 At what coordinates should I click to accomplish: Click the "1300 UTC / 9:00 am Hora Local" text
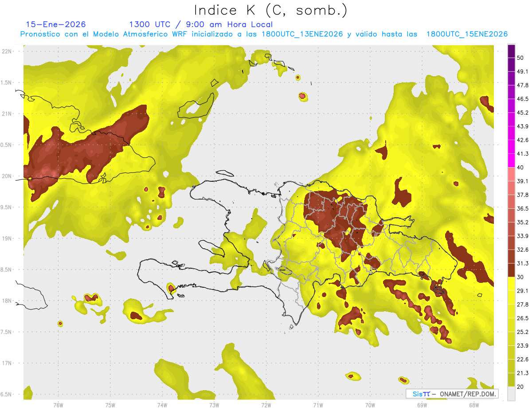point(201,24)
